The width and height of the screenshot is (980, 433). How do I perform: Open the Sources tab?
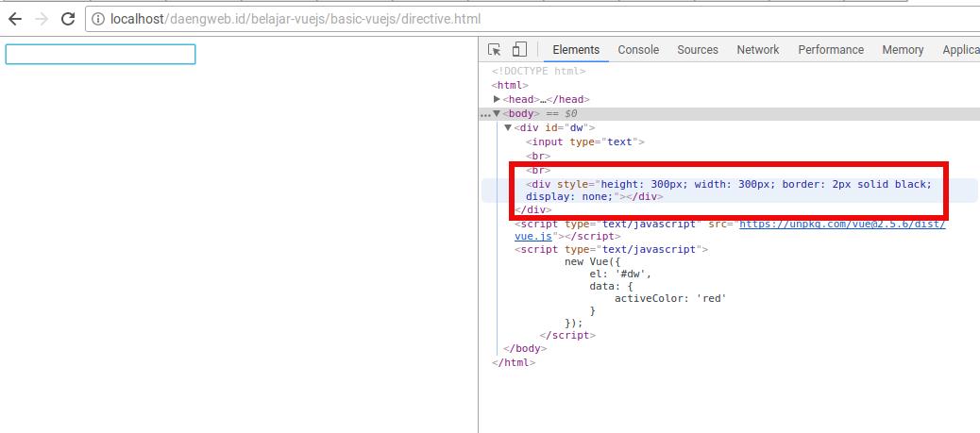coord(698,50)
